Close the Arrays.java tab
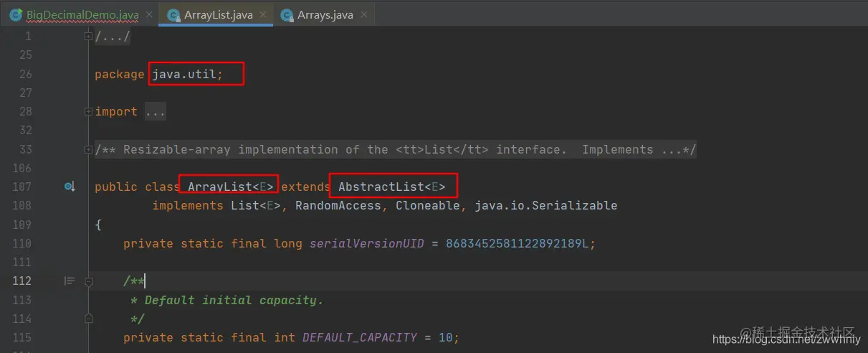868x353 pixels. [x=364, y=14]
